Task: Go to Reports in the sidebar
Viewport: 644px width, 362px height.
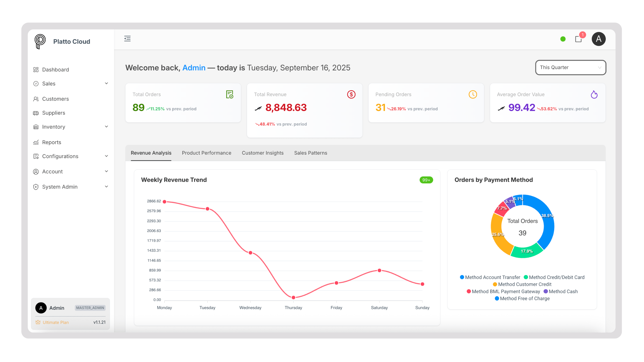Action: pyautogui.click(x=52, y=142)
